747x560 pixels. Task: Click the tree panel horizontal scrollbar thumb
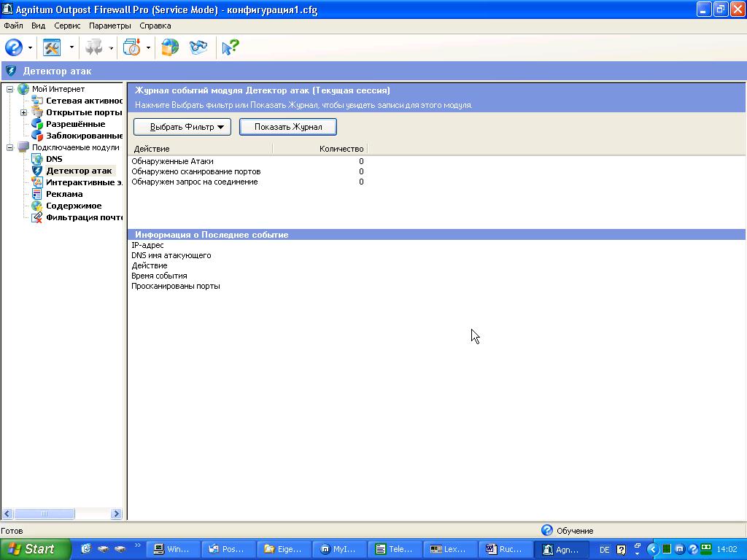(44, 514)
